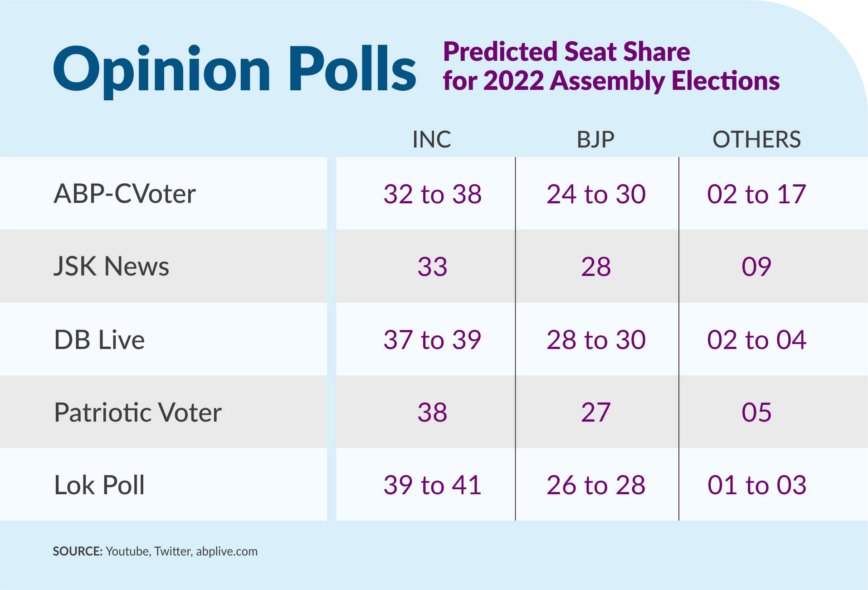Image resolution: width=868 pixels, height=590 pixels.
Task: Click JSK News others value 09
Action: coord(756,266)
